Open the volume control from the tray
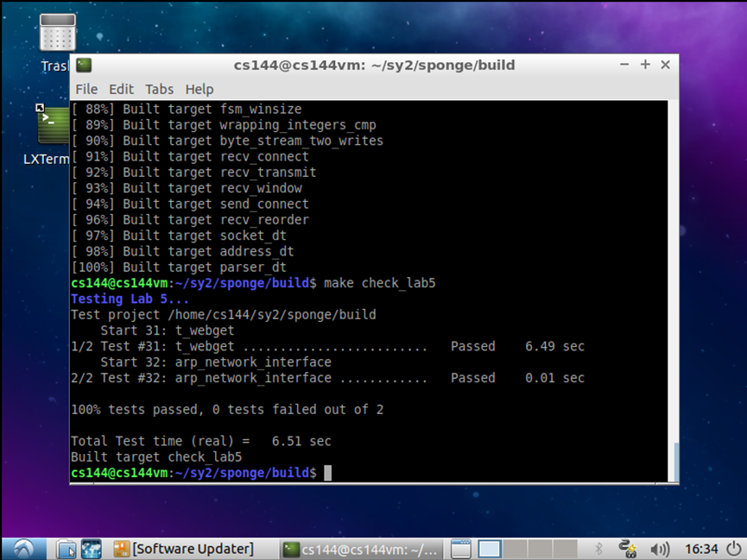Screen dimensions: 747x560 [x=660, y=549]
